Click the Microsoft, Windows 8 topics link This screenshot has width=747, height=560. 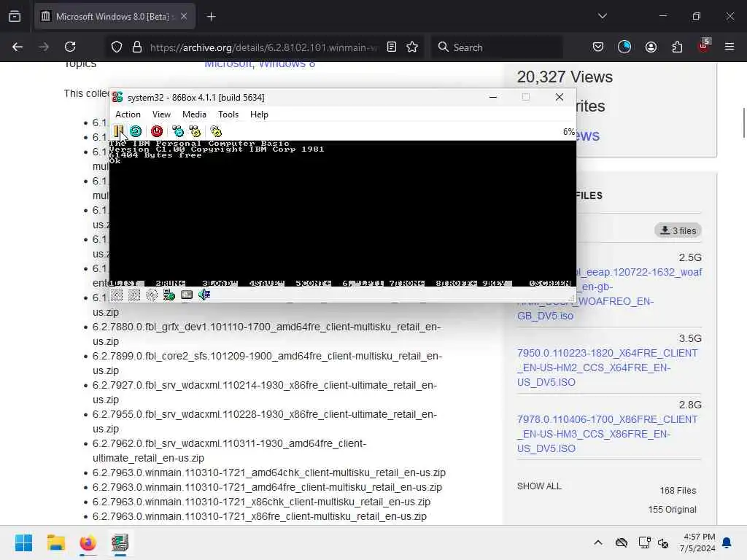coord(260,64)
